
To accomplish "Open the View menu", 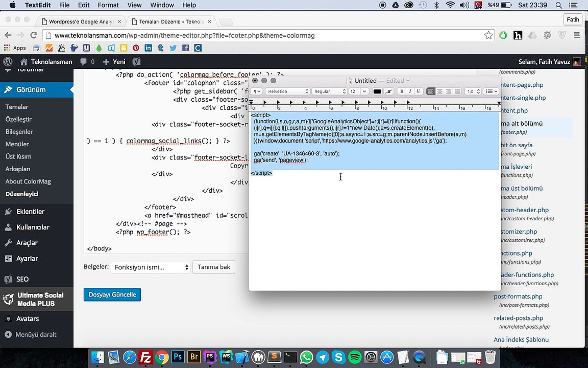I will coord(134,5).
